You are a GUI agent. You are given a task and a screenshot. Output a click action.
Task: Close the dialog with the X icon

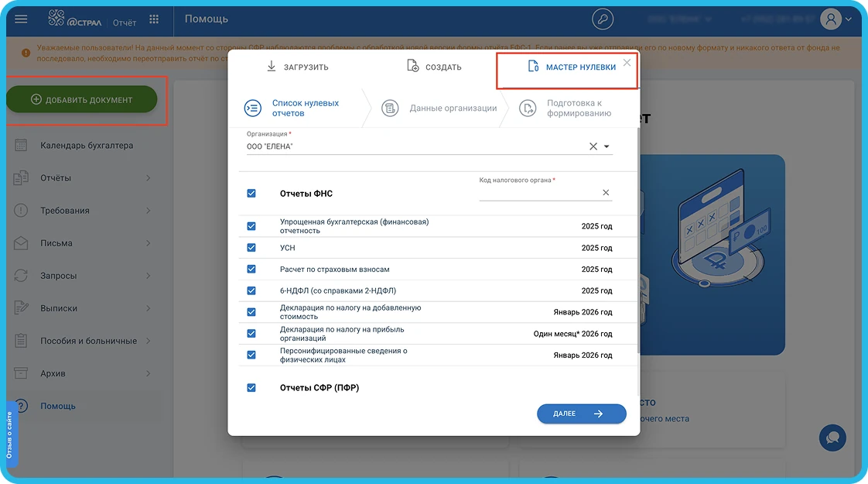[x=627, y=63]
